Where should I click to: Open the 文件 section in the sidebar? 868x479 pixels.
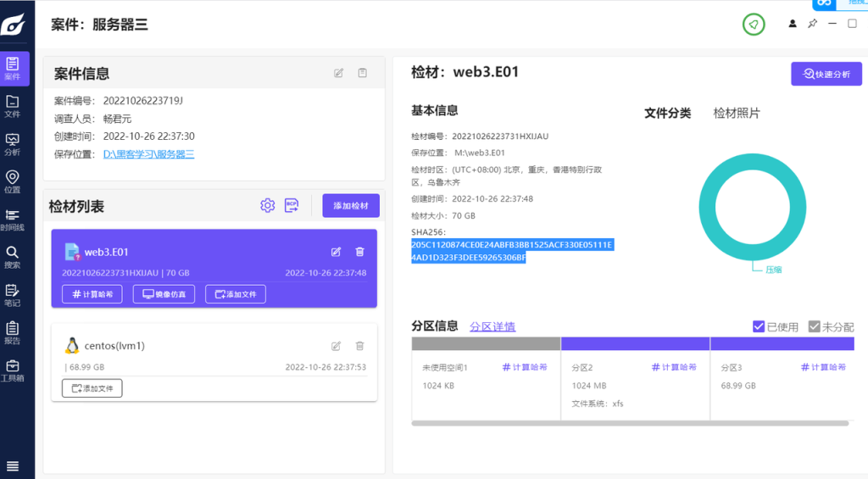[13, 106]
